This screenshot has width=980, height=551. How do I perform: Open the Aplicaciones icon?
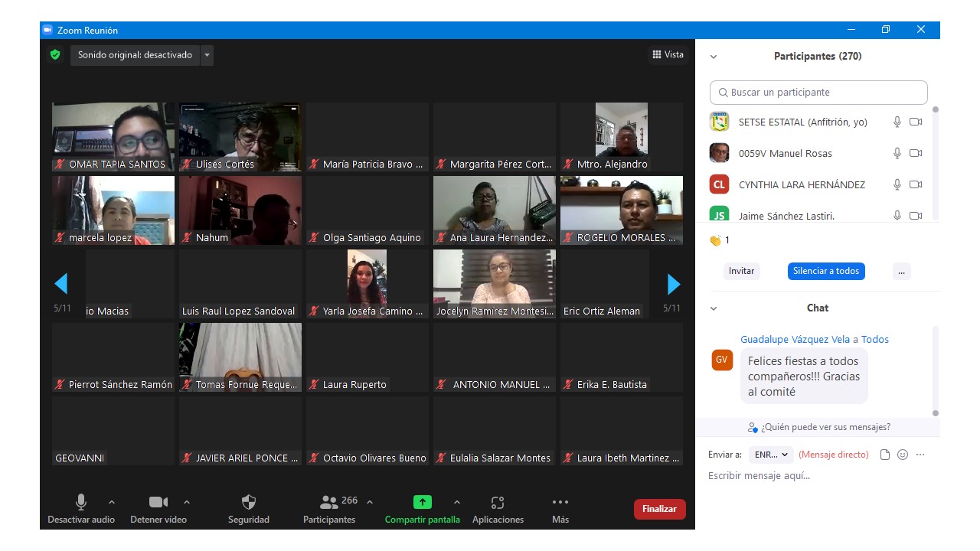point(498,503)
